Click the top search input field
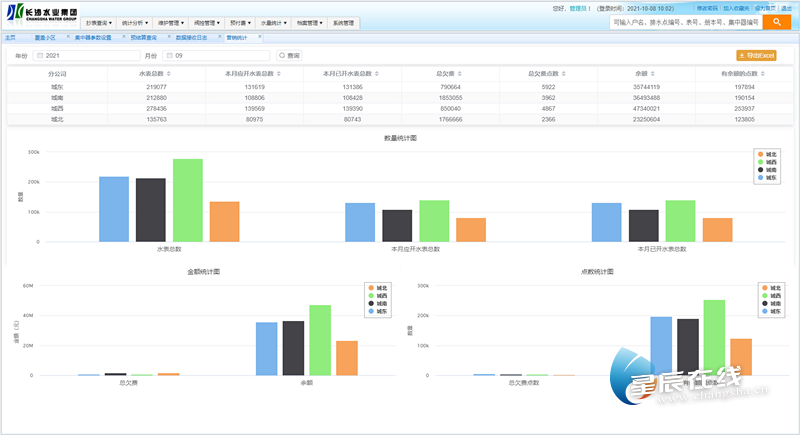The height and width of the screenshot is (435, 800). coord(684,21)
